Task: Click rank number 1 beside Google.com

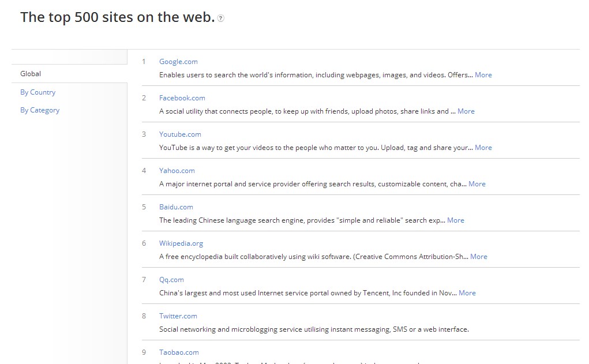Action: click(x=144, y=62)
